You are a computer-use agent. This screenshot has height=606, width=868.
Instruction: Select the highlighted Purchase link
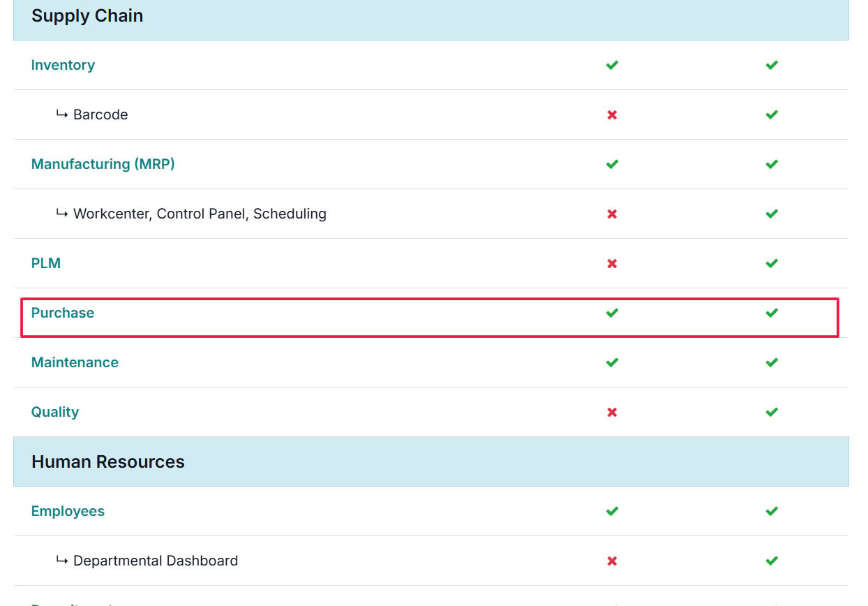(x=63, y=313)
